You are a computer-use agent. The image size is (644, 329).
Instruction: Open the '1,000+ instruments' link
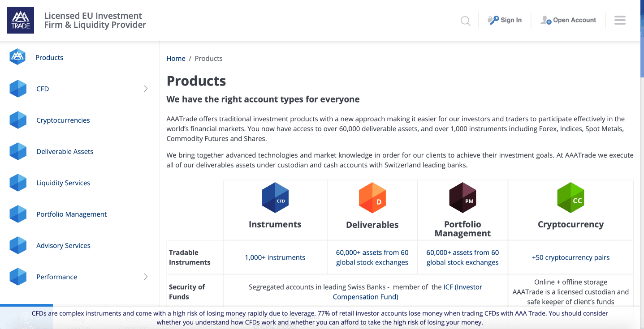click(275, 257)
